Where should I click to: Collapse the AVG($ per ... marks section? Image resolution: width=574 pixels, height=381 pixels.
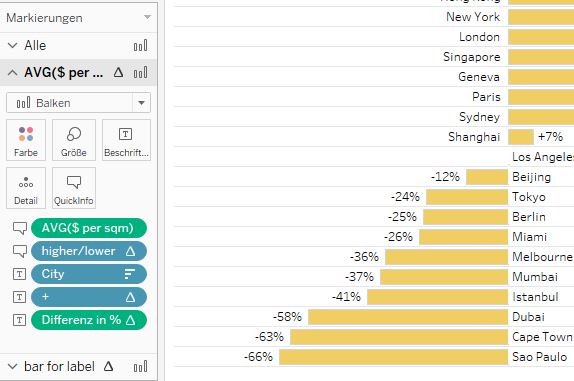point(12,72)
